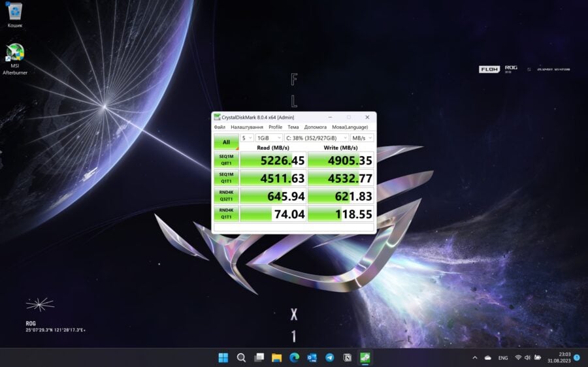Open the volume speaker tray icon
This screenshot has width=588, height=367.
tap(528, 358)
